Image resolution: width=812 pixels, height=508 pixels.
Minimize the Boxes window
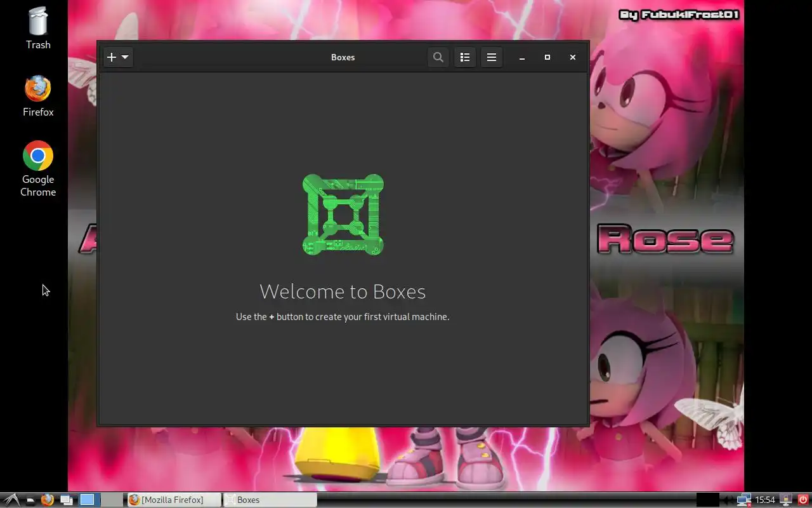(x=522, y=57)
